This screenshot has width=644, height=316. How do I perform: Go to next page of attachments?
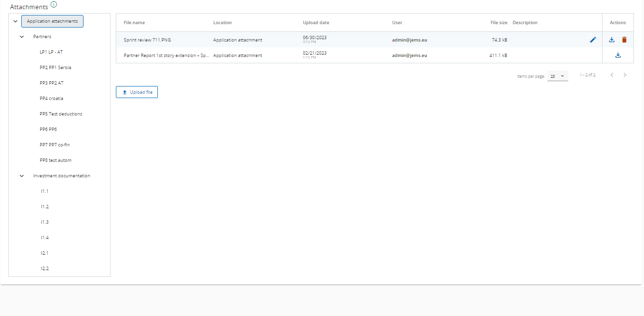point(625,75)
